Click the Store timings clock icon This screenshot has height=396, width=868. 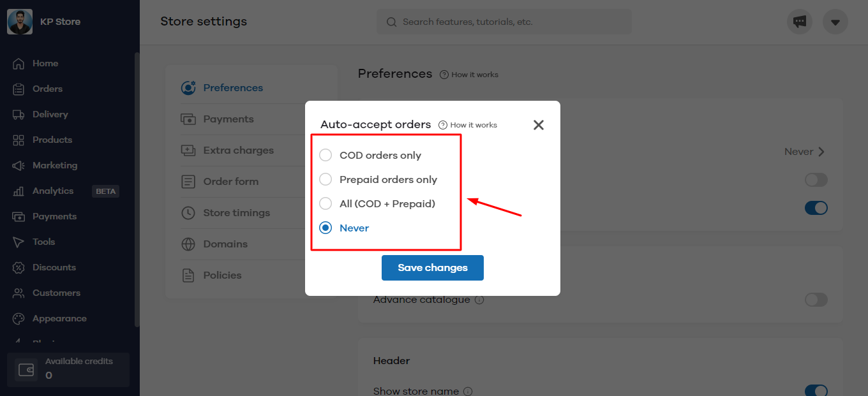coord(188,213)
